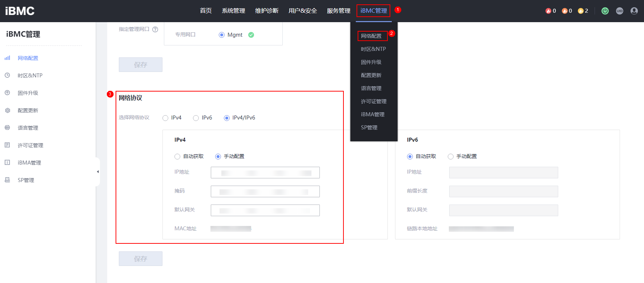Go to 配置更新 in sidebar

28,110
